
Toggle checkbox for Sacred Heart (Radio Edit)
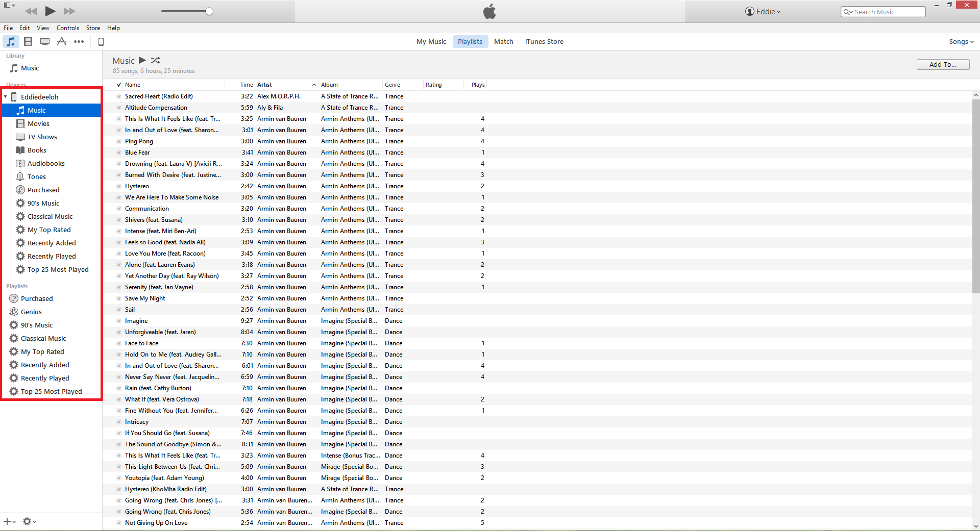tap(119, 96)
